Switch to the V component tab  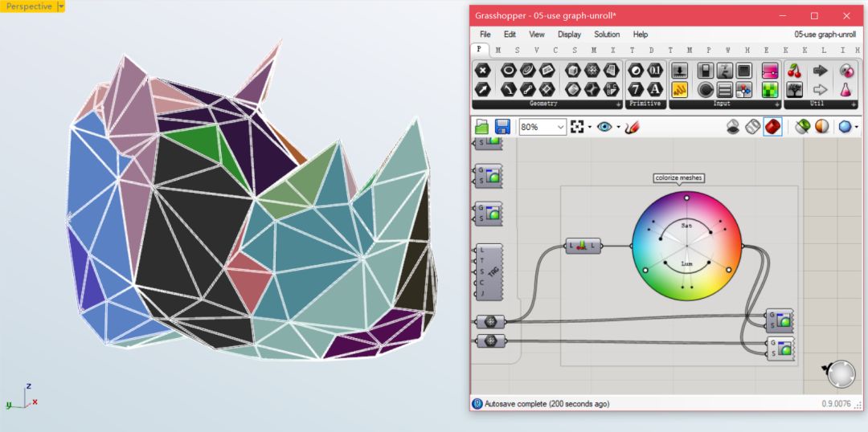click(x=536, y=51)
